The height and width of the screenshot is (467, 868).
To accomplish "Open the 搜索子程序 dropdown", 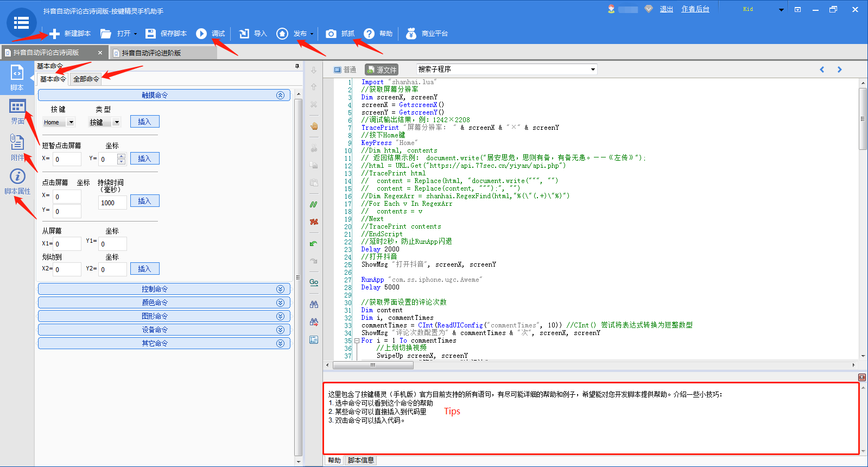I will tap(593, 69).
